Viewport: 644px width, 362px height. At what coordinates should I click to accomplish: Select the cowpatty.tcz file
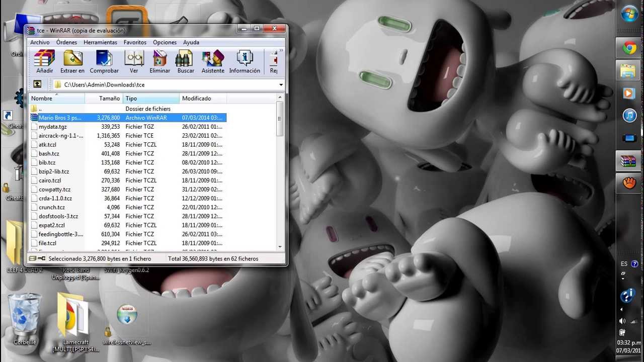tap(128, 190)
